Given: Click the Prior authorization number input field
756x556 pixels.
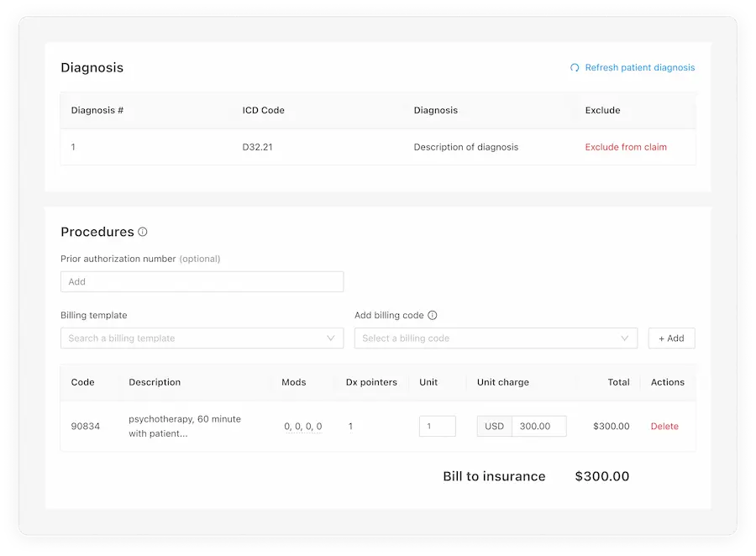Looking at the screenshot, I should point(202,281).
